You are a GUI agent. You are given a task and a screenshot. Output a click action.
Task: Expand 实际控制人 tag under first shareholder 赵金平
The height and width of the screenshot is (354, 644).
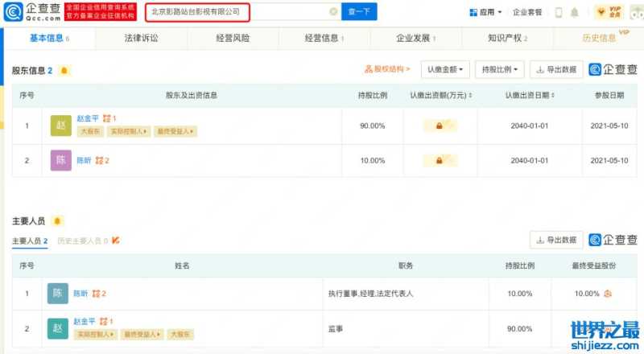click(x=127, y=131)
